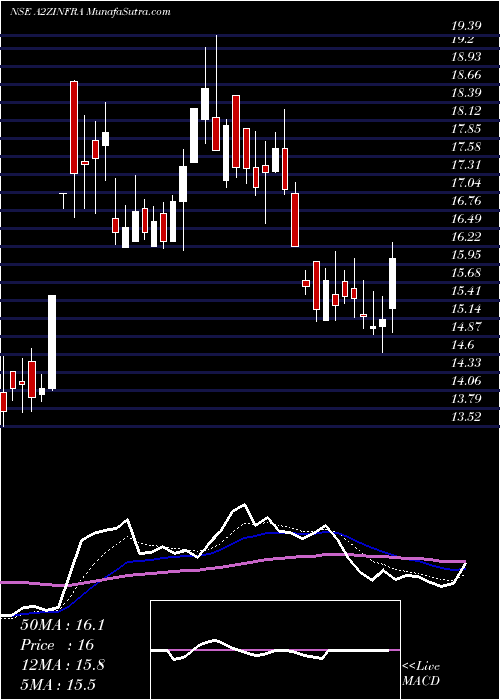This screenshot has height=700, width=500.
Task: Click the 17.58 price axis label
Action: coord(466,146)
